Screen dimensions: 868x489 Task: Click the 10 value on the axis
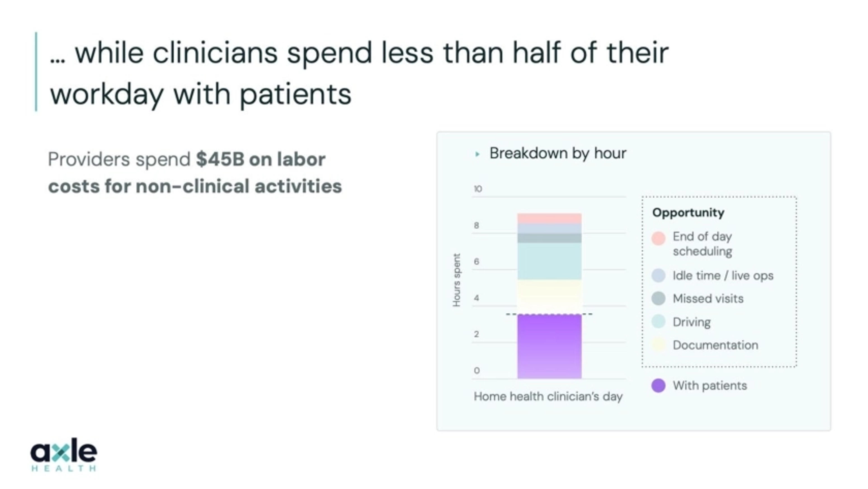pyautogui.click(x=478, y=189)
